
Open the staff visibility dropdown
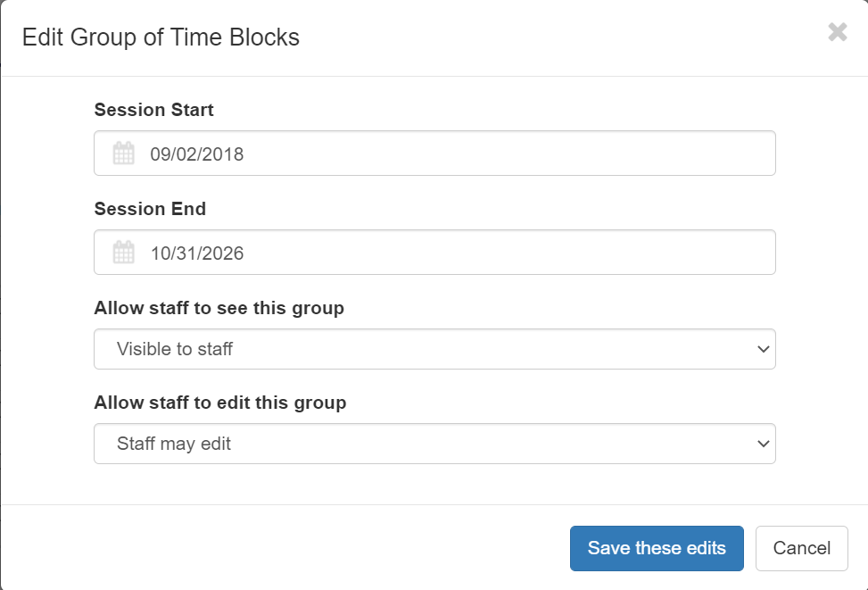pos(434,349)
